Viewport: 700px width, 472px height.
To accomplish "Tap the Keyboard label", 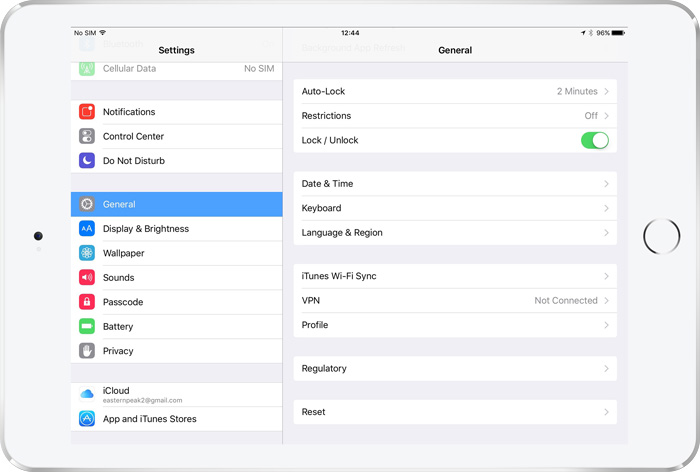I will pyautogui.click(x=321, y=208).
